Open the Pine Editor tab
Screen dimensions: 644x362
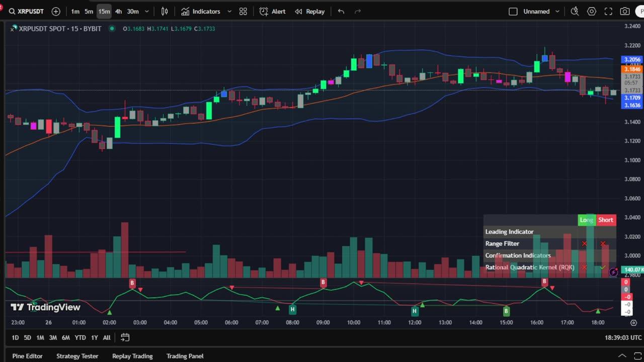coord(27,356)
